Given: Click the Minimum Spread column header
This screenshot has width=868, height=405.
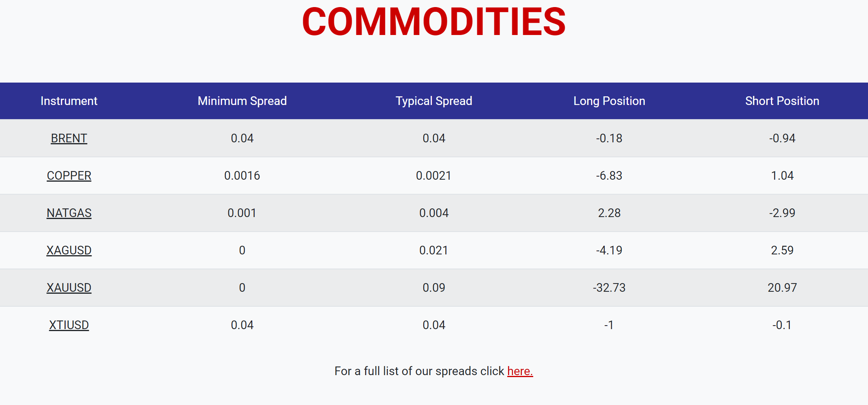Looking at the screenshot, I should tap(242, 101).
